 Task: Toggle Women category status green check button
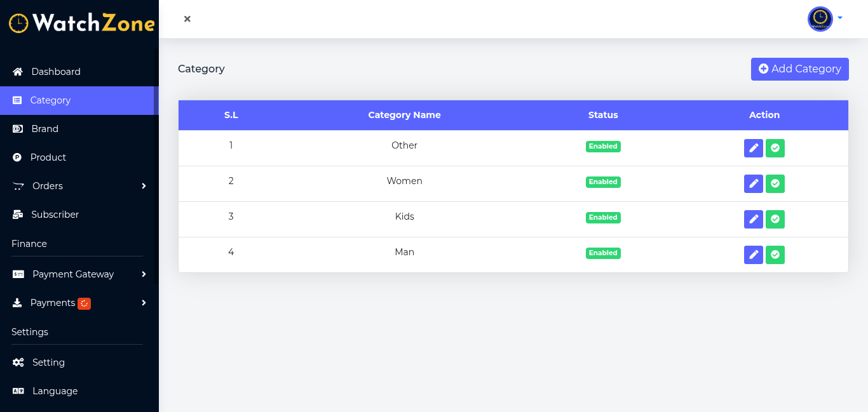[775, 183]
